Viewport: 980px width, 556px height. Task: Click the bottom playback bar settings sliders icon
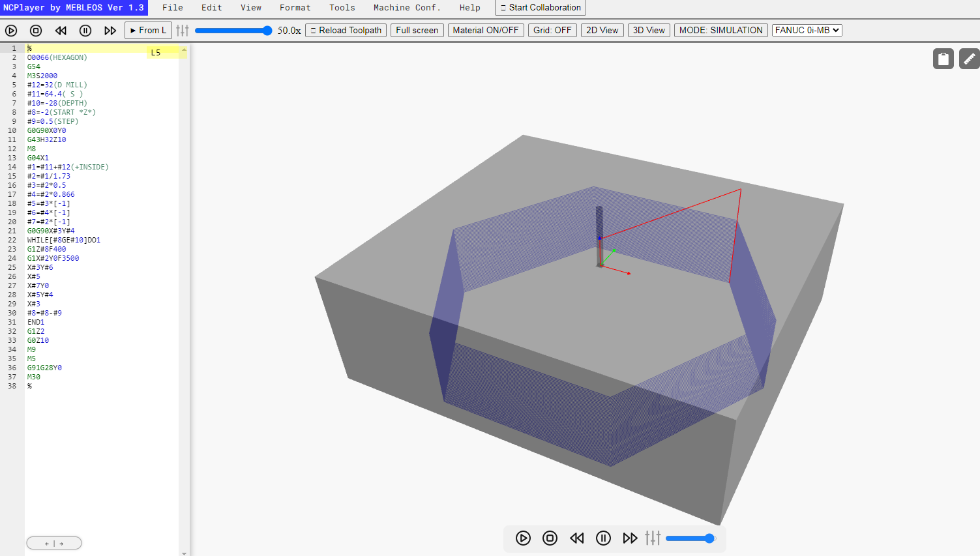(653, 538)
